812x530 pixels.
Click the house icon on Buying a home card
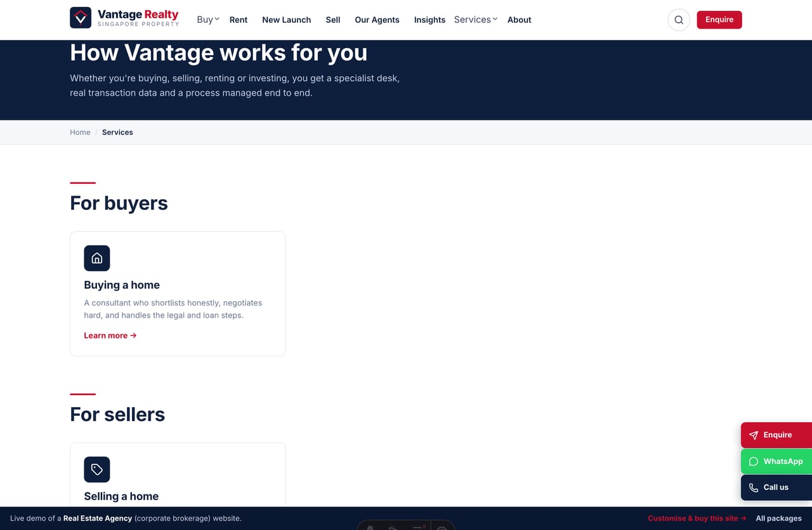tap(97, 258)
